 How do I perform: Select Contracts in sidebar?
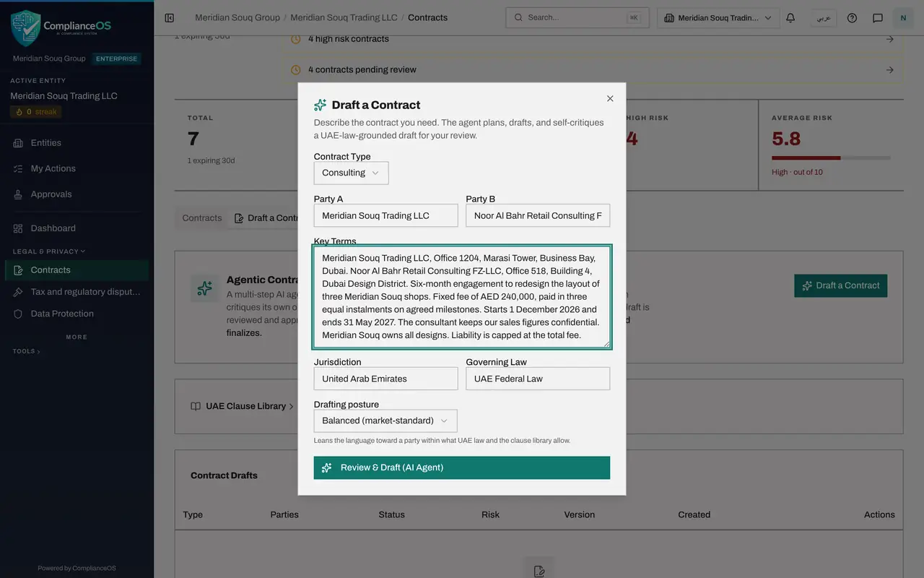click(77, 270)
